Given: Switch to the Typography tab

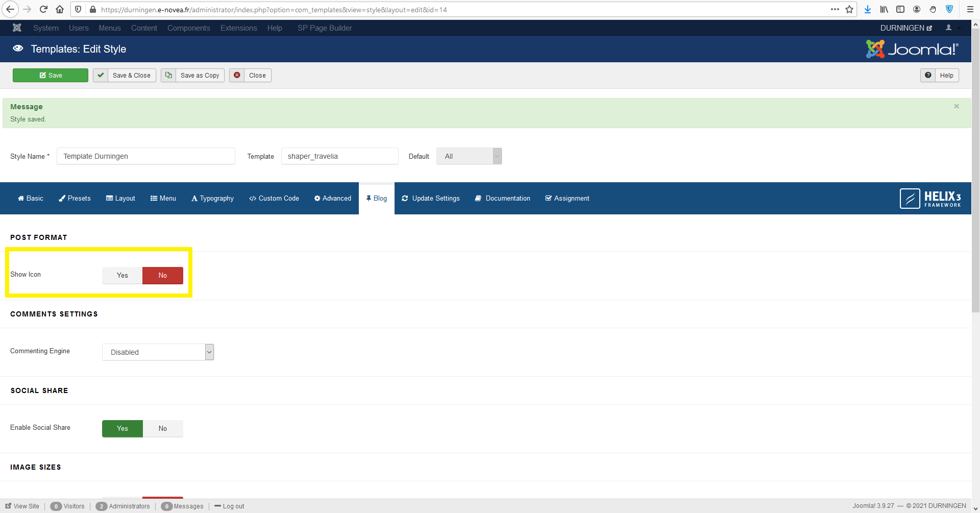Looking at the screenshot, I should click(213, 198).
